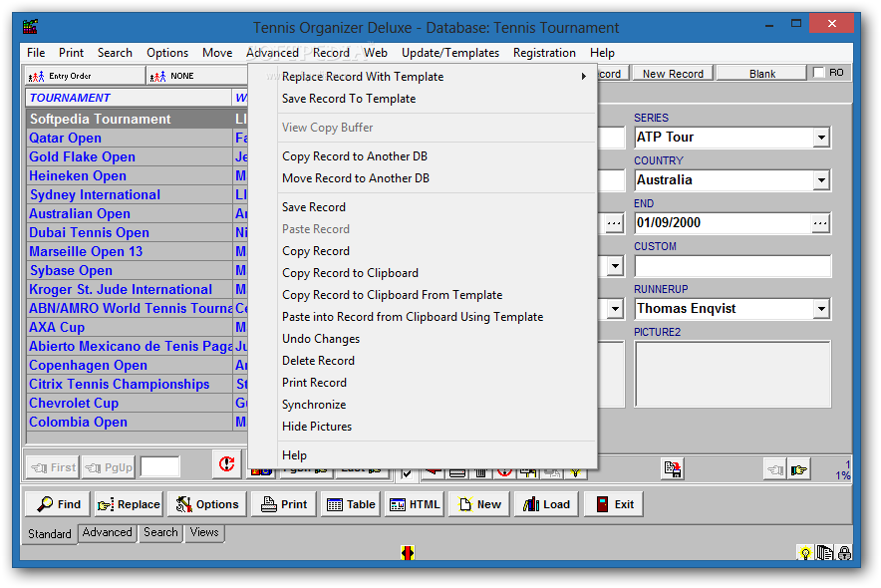
Task: Click the First record button
Action: tap(53, 467)
